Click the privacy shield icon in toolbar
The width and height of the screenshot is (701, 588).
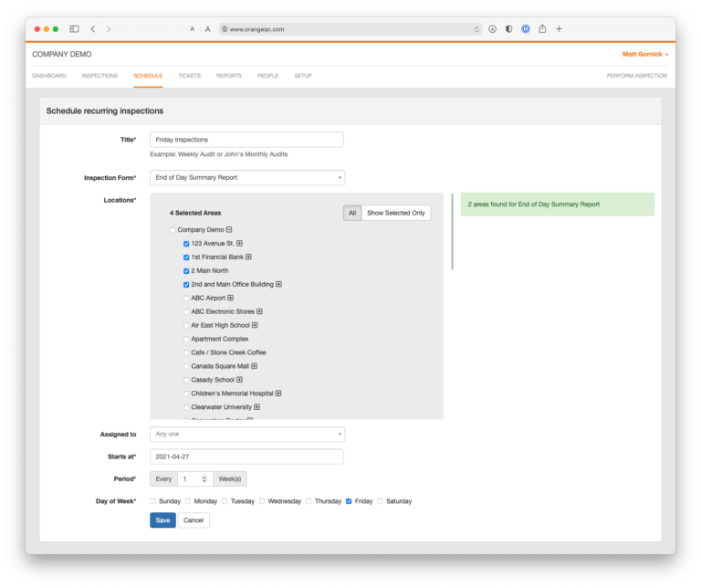click(508, 29)
